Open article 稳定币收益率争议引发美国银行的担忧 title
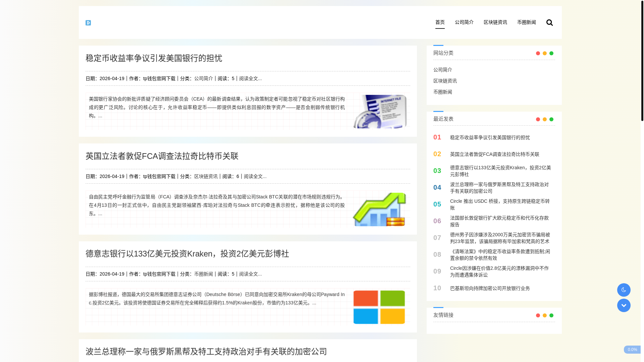Image resolution: width=644 pixels, height=362 pixels. coord(154,58)
